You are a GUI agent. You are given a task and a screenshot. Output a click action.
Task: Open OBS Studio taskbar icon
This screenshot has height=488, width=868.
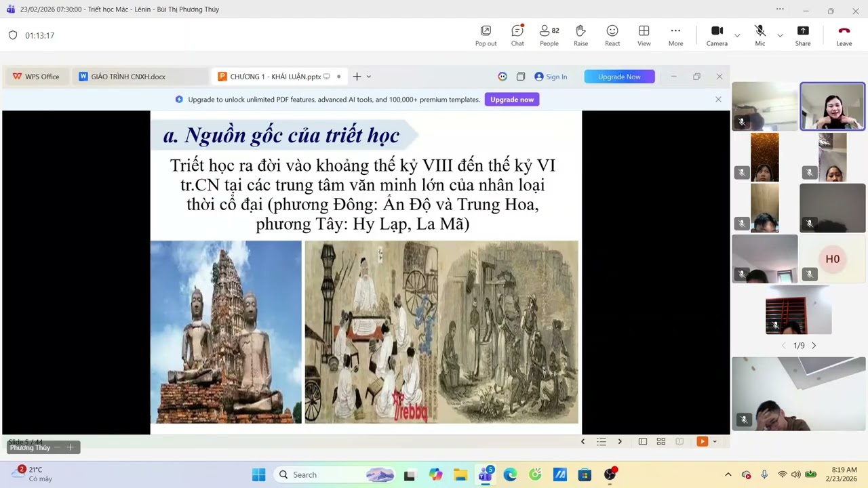pos(610,474)
